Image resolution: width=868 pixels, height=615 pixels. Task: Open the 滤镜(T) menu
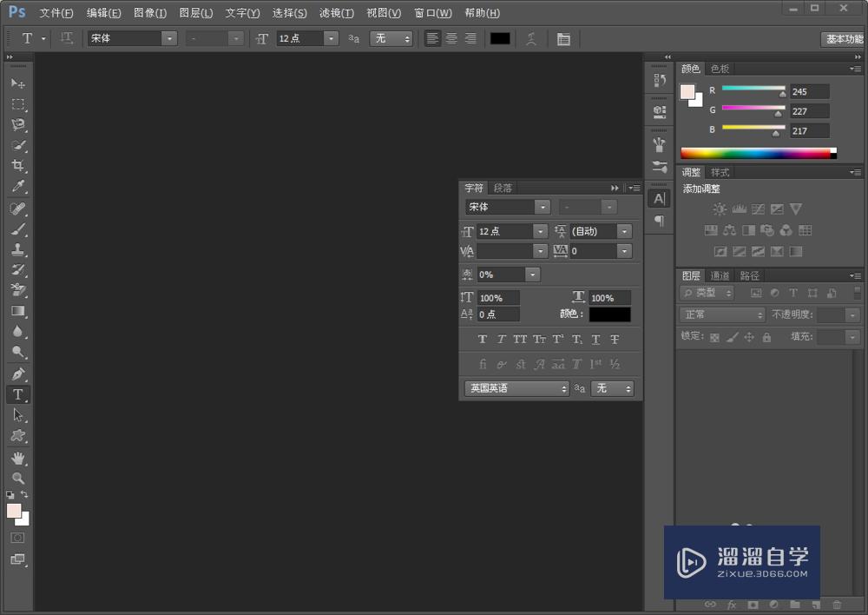(337, 13)
